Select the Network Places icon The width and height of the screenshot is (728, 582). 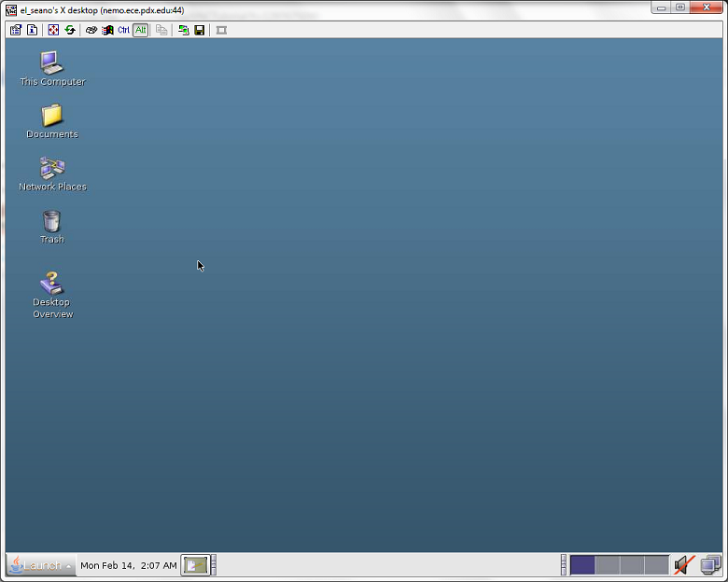click(x=52, y=174)
